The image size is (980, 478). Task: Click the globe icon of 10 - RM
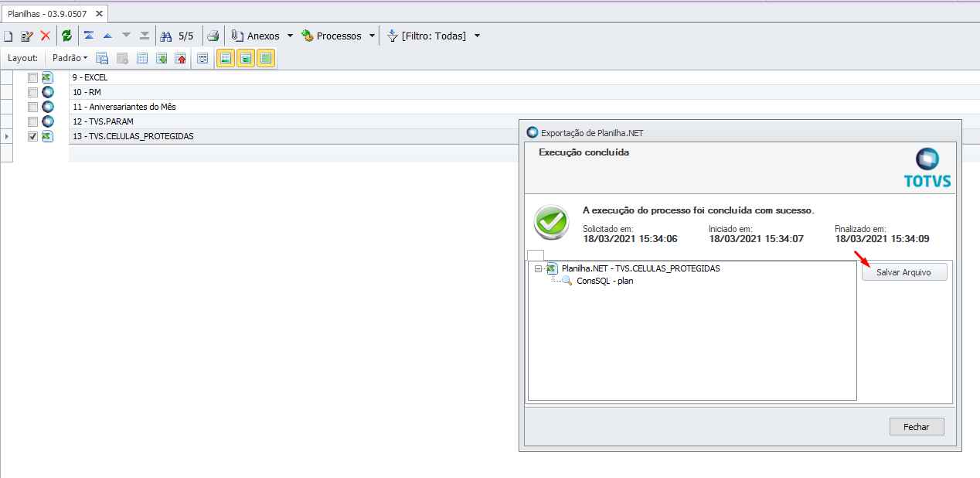tap(48, 92)
